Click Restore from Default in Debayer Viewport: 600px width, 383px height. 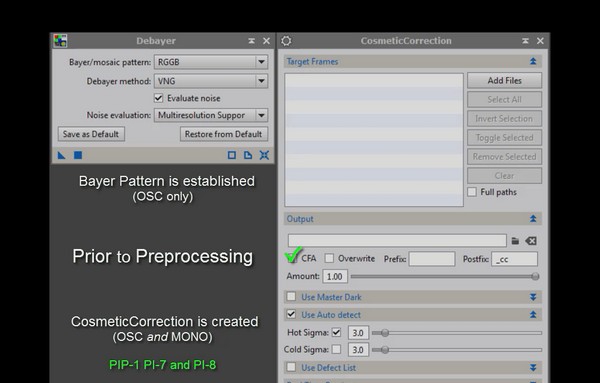[x=224, y=134]
